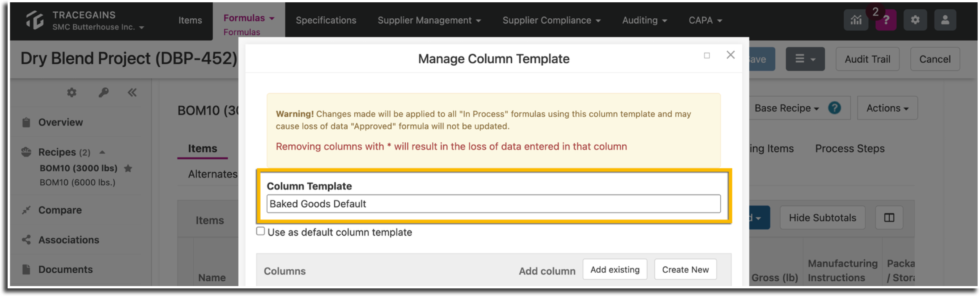
Task: Click the pink help question mark icon
Action: 886,20
